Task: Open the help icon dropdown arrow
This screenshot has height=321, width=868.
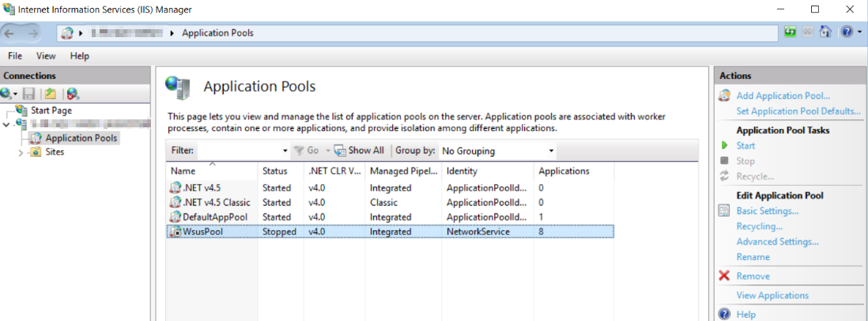Action: 859,33
